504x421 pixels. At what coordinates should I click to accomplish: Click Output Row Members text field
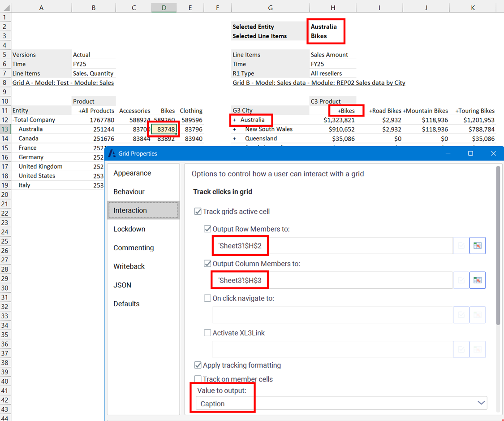(332, 246)
